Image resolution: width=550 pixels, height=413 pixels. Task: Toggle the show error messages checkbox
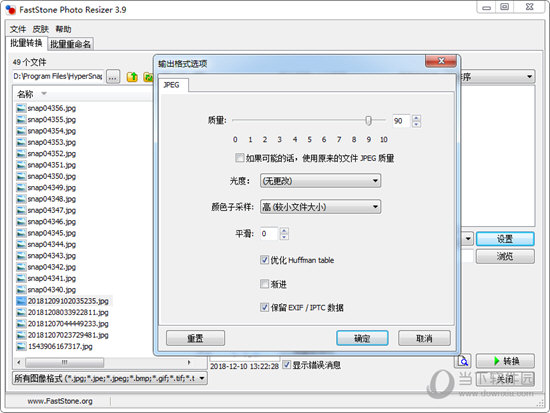click(287, 365)
